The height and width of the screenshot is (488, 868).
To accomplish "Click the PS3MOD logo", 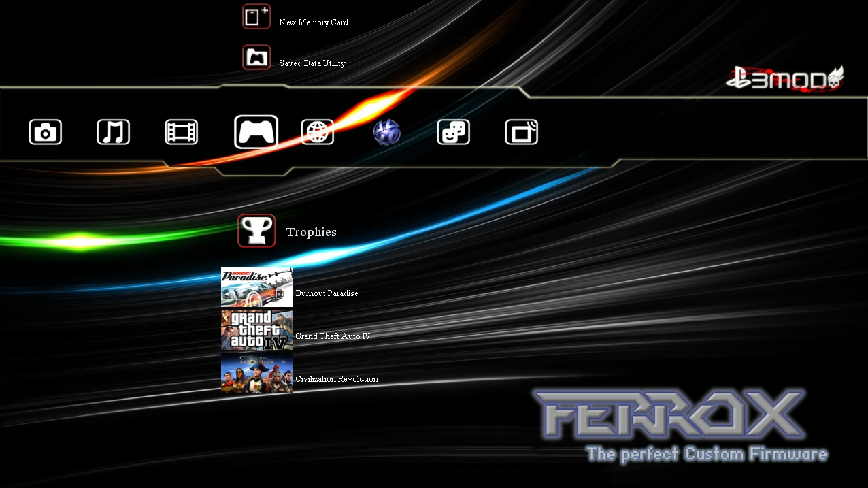I will coord(784,80).
